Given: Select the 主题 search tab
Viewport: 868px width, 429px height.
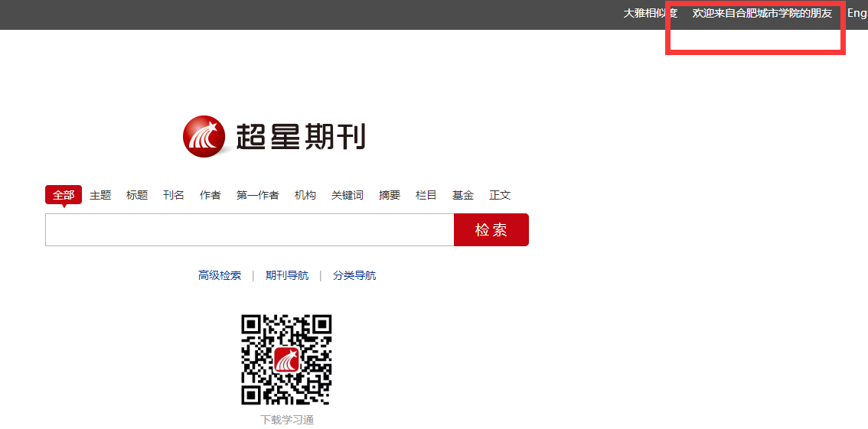Looking at the screenshot, I should 100,194.
